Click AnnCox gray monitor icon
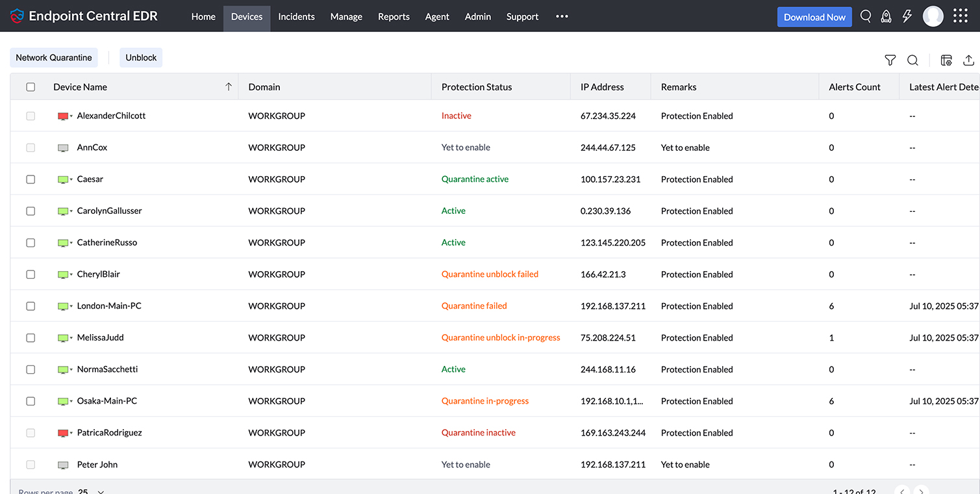Screen dimensions: 980x494 pos(63,148)
